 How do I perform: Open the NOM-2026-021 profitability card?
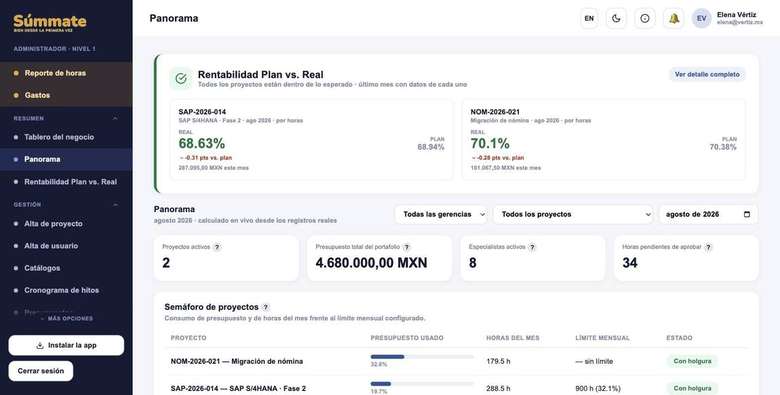click(603, 140)
